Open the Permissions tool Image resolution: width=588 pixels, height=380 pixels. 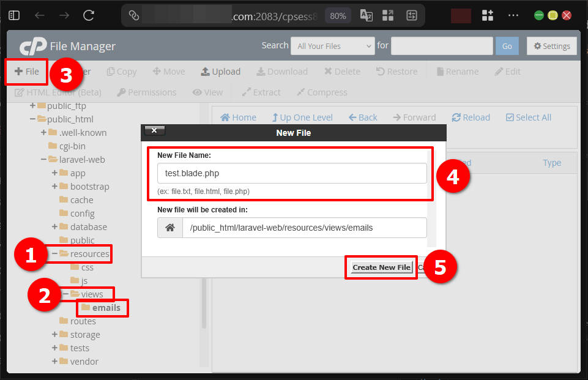(x=146, y=92)
